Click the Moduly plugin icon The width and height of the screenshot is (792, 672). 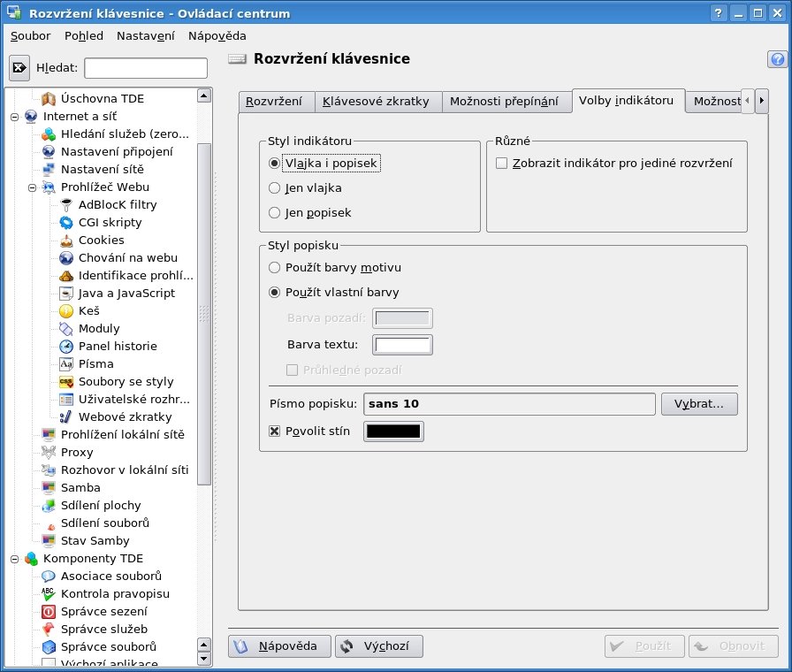tap(66, 328)
